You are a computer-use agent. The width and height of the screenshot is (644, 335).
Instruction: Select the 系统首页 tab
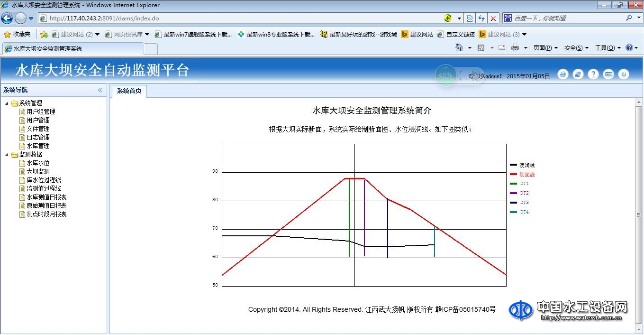(129, 91)
